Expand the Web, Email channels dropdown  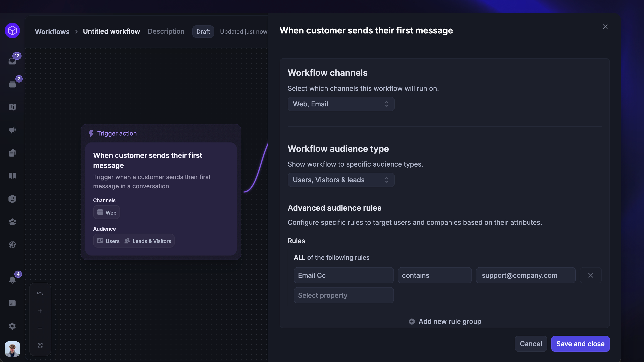coord(341,104)
